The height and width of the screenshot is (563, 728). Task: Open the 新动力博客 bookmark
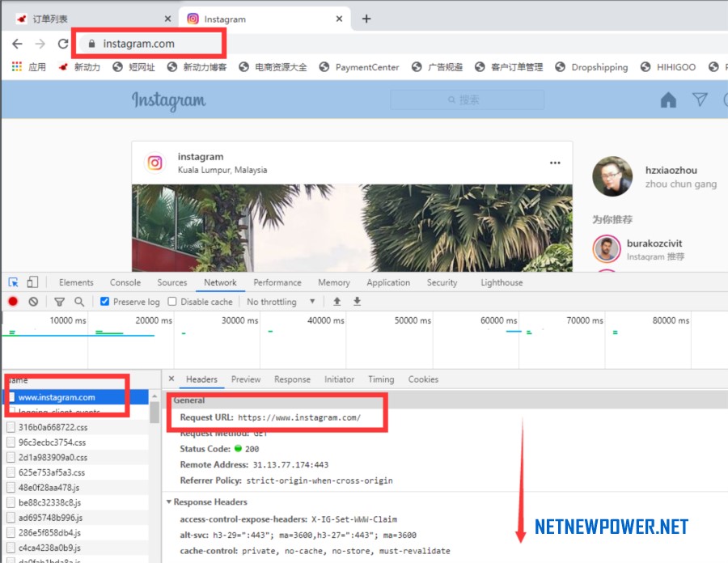197,67
